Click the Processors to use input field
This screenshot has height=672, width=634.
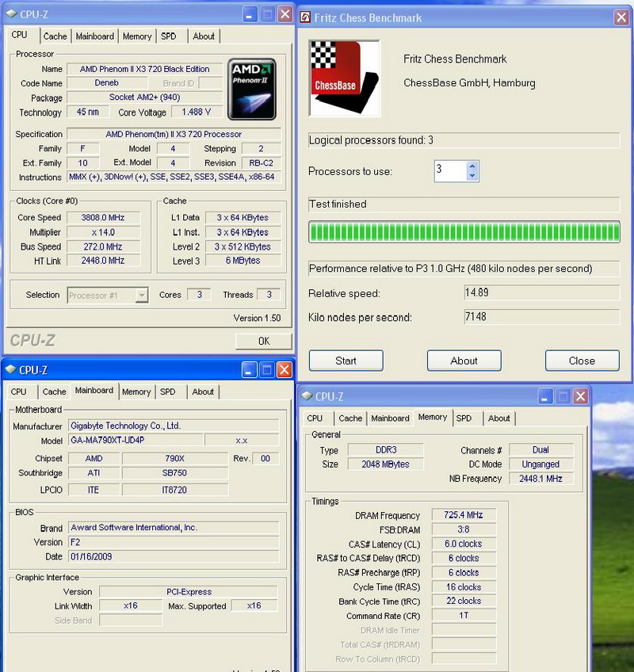pos(450,171)
